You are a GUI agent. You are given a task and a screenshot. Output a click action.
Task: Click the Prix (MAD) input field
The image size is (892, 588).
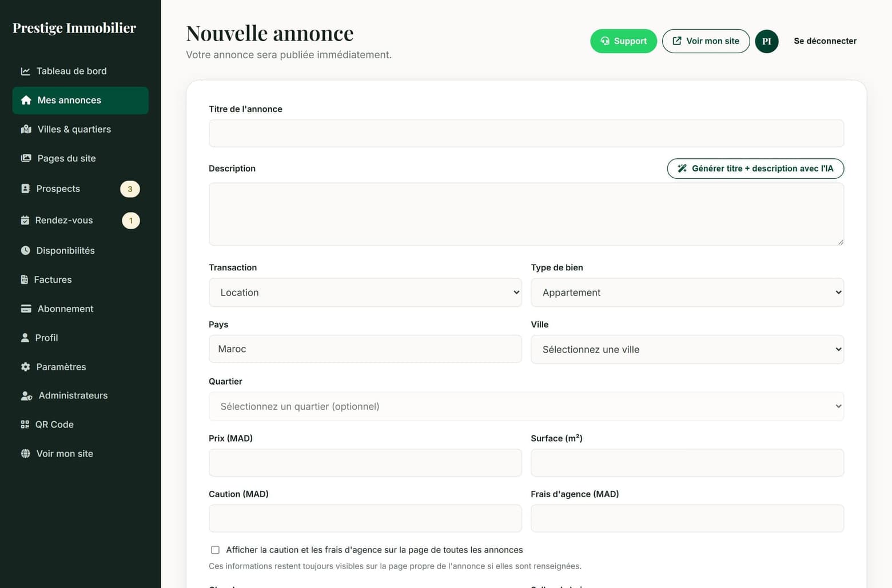click(x=365, y=463)
